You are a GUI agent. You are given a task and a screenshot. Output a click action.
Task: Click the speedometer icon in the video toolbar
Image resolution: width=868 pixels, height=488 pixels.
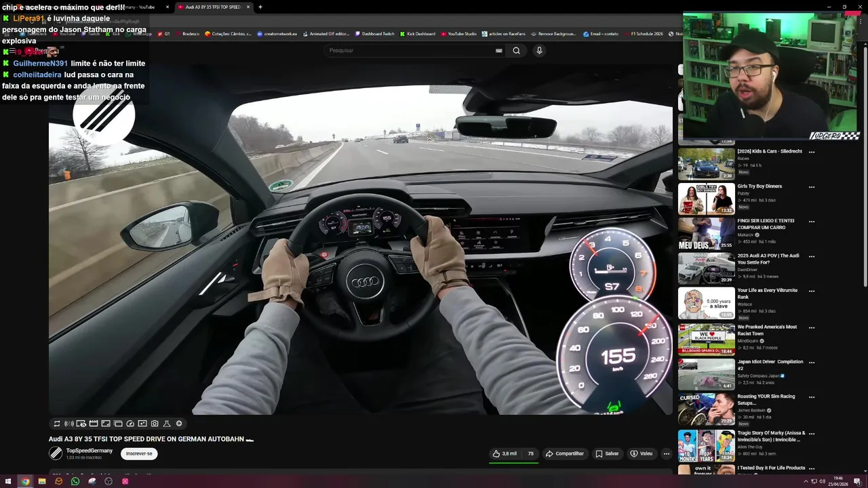pyautogui.click(x=130, y=424)
